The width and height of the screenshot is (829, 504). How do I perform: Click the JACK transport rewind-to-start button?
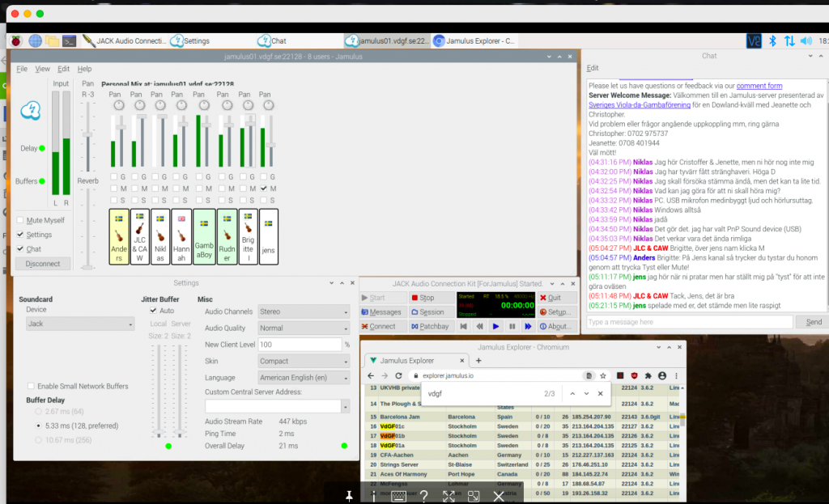(x=464, y=327)
